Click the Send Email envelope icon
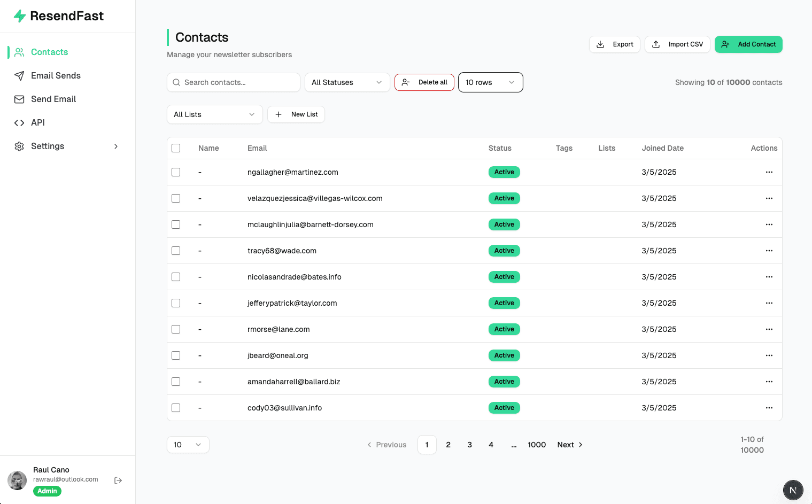 19,99
